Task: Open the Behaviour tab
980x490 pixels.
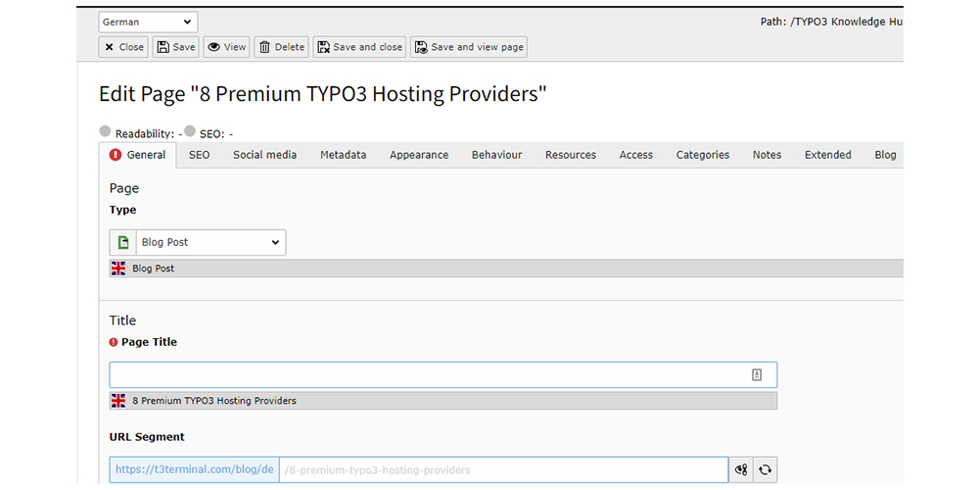Action: (x=497, y=155)
